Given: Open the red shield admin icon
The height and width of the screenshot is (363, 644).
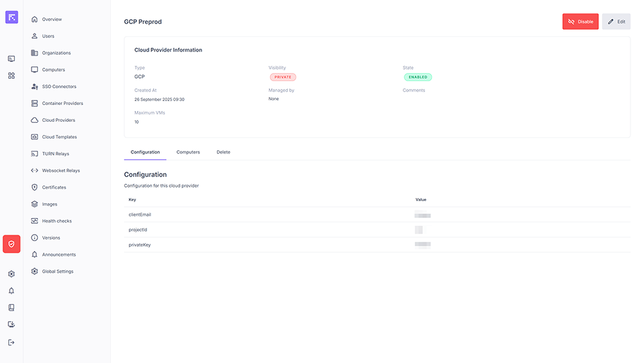Looking at the screenshot, I should (12, 244).
